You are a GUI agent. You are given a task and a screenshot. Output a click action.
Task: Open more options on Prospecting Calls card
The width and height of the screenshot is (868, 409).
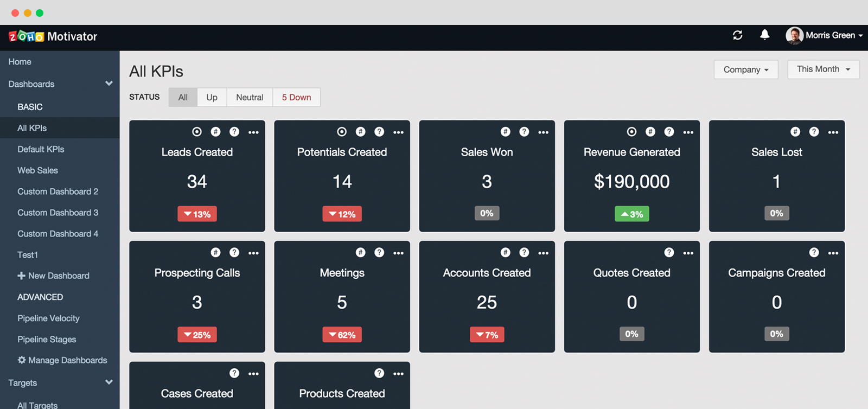(x=253, y=253)
